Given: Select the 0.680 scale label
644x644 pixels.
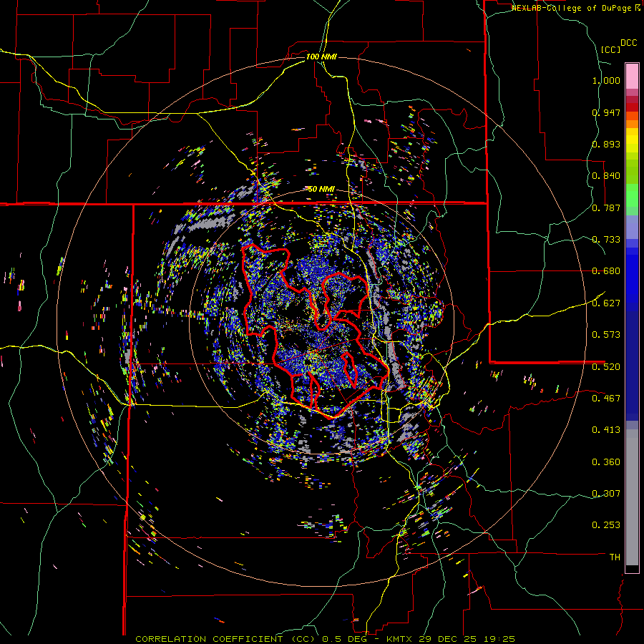Looking at the screenshot, I should point(606,271).
